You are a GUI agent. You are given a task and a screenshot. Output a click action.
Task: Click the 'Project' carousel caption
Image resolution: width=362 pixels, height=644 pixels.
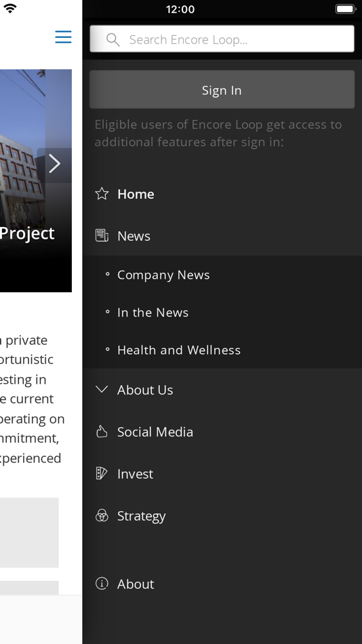pos(27,234)
